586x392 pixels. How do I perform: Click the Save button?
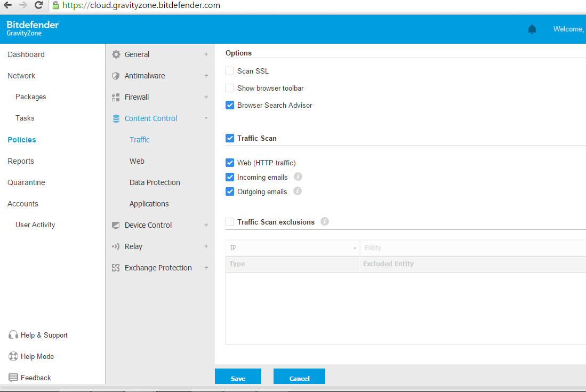pos(238,377)
